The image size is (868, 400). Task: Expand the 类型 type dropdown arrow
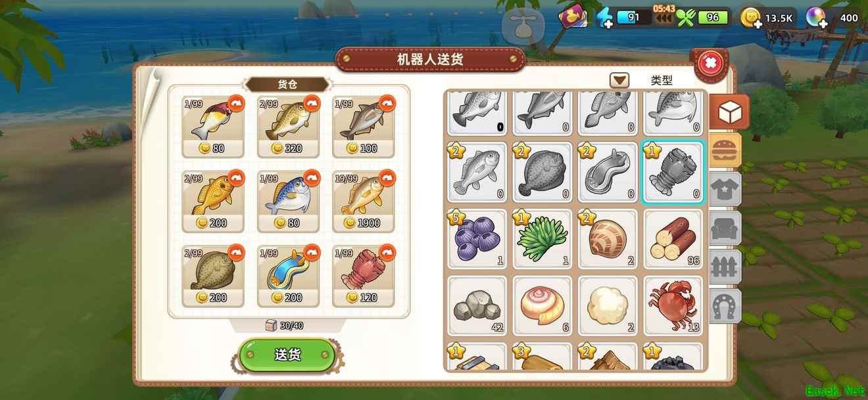619,80
